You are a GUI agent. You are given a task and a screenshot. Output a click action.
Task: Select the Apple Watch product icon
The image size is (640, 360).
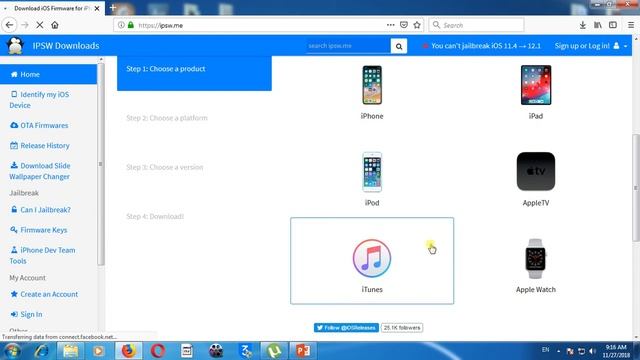tap(535, 259)
